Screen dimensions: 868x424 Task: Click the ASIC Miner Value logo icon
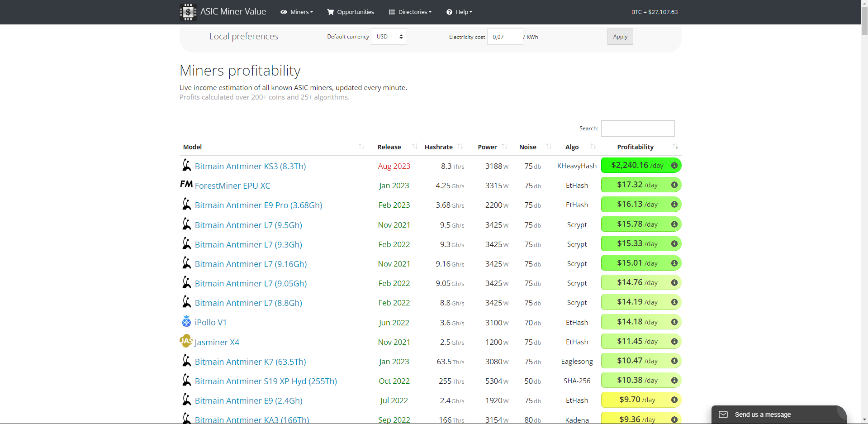click(188, 12)
